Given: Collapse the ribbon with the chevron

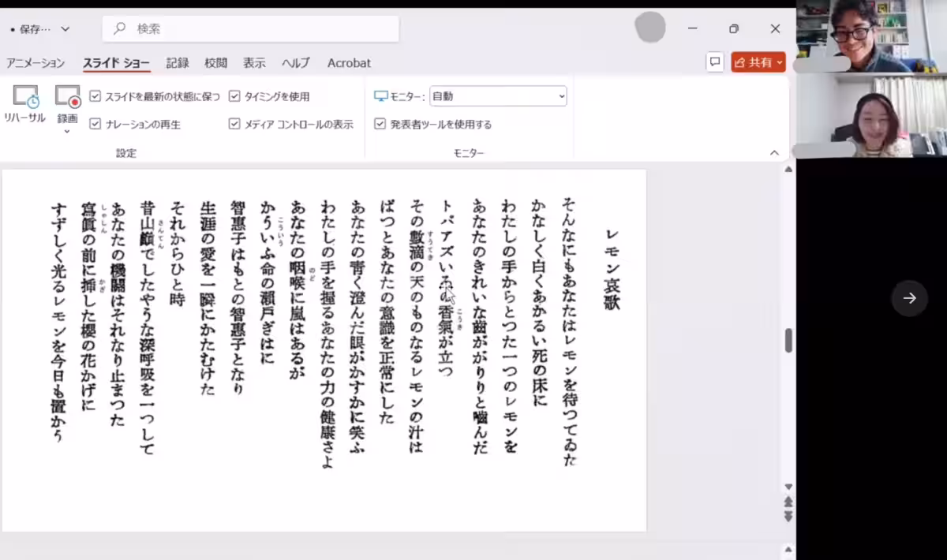Looking at the screenshot, I should click(774, 152).
